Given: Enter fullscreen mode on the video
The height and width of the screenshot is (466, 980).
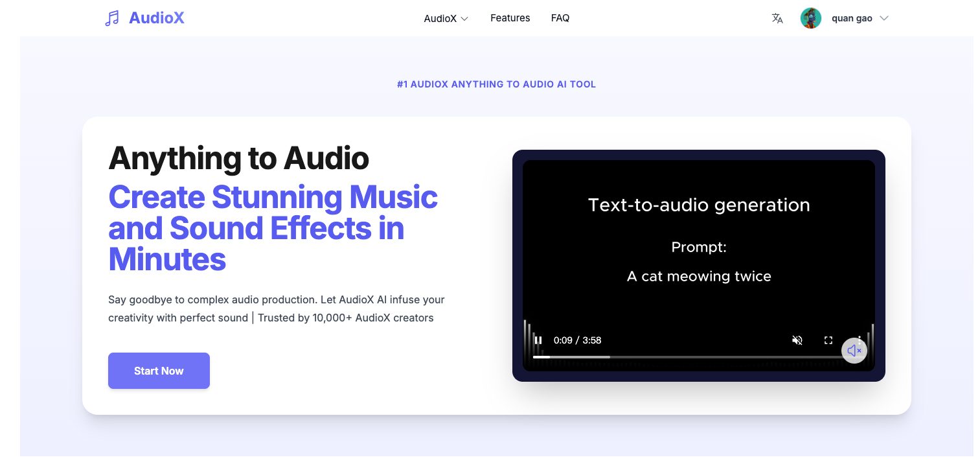Looking at the screenshot, I should pyautogui.click(x=828, y=340).
